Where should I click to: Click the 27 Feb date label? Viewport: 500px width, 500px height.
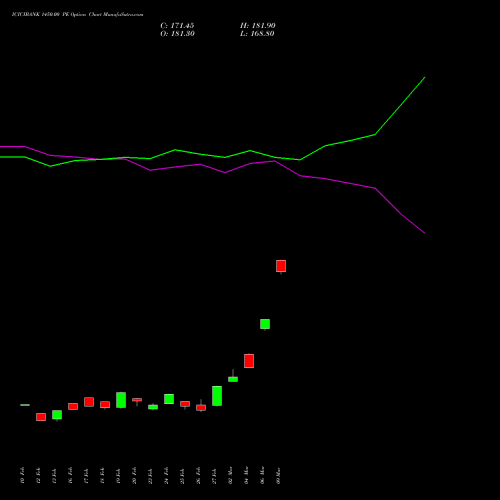point(214,475)
